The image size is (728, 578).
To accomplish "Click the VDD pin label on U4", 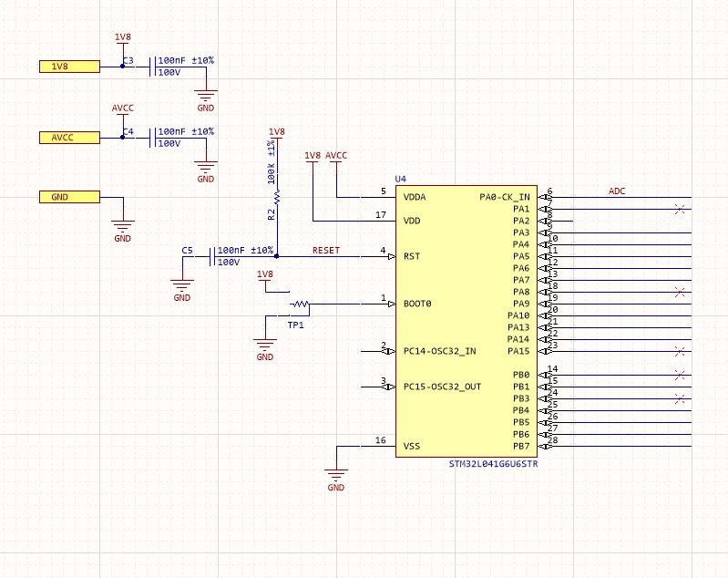I will pyautogui.click(x=412, y=221).
